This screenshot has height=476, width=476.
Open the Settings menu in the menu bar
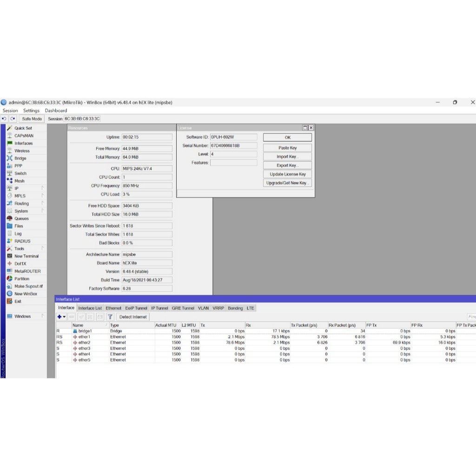tap(31, 111)
